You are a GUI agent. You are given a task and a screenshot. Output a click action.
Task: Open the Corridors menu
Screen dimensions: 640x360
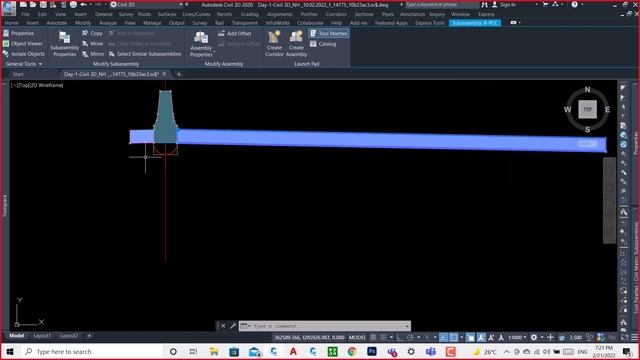point(336,14)
